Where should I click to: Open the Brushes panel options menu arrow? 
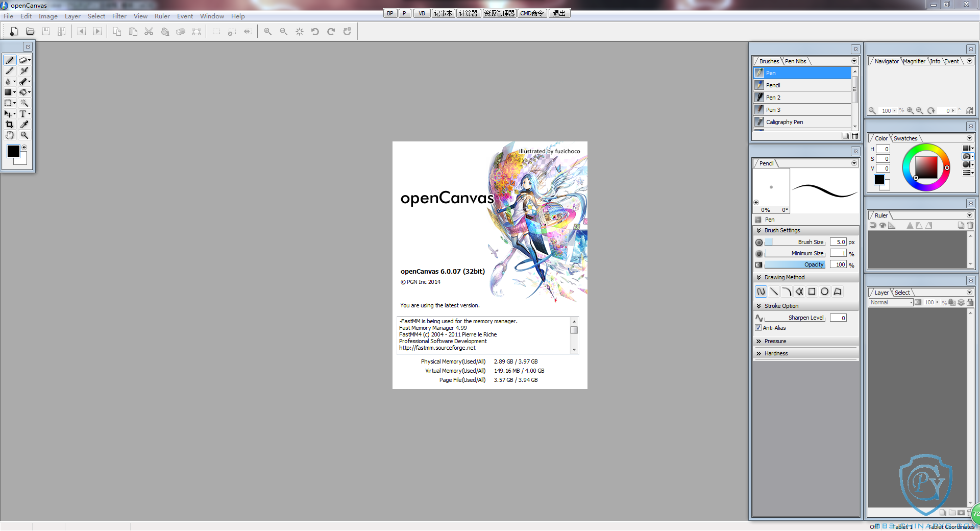tap(854, 61)
